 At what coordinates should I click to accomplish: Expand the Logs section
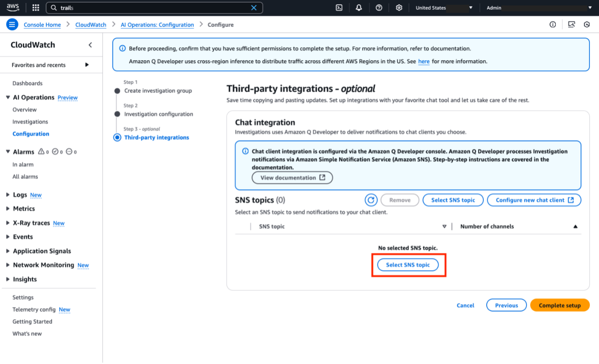coord(8,195)
